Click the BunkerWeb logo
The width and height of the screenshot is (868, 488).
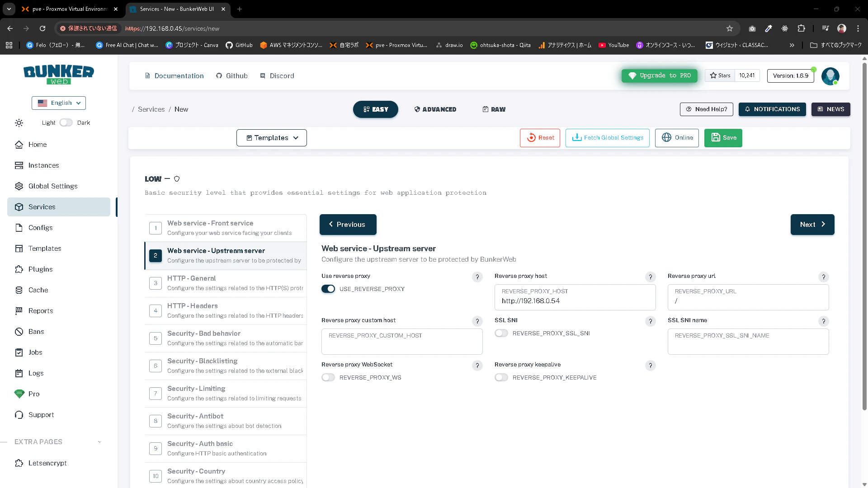[x=59, y=75]
